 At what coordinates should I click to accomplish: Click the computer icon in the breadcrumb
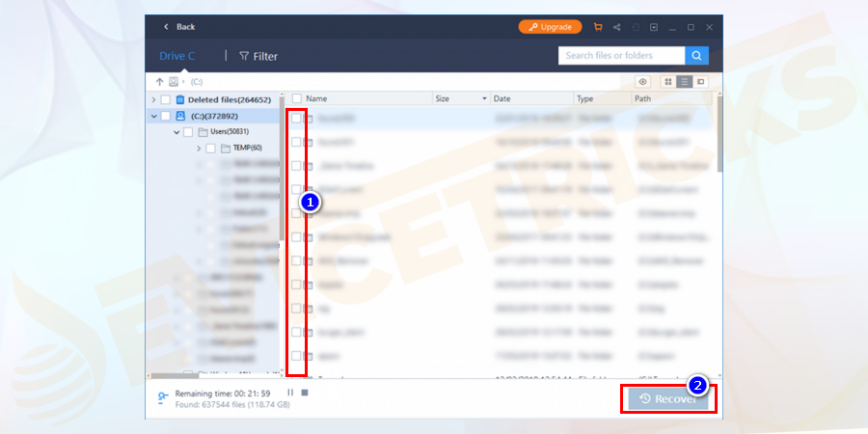pos(174,82)
